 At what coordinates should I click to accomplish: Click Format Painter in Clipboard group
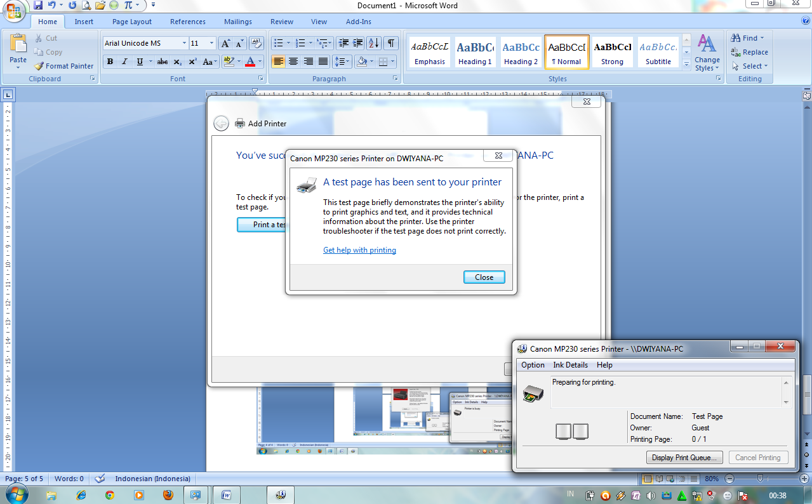tap(63, 66)
